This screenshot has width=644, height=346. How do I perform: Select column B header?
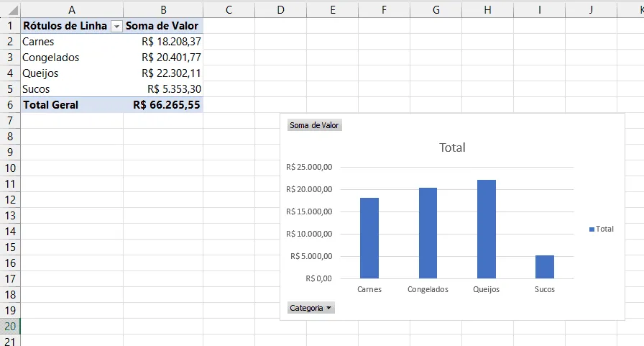[x=163, y=10]
